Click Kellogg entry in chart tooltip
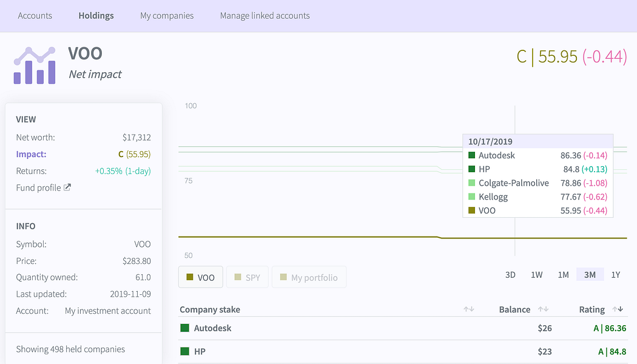Viewport: 637px width, 364px height. click(x=538, y=197)
